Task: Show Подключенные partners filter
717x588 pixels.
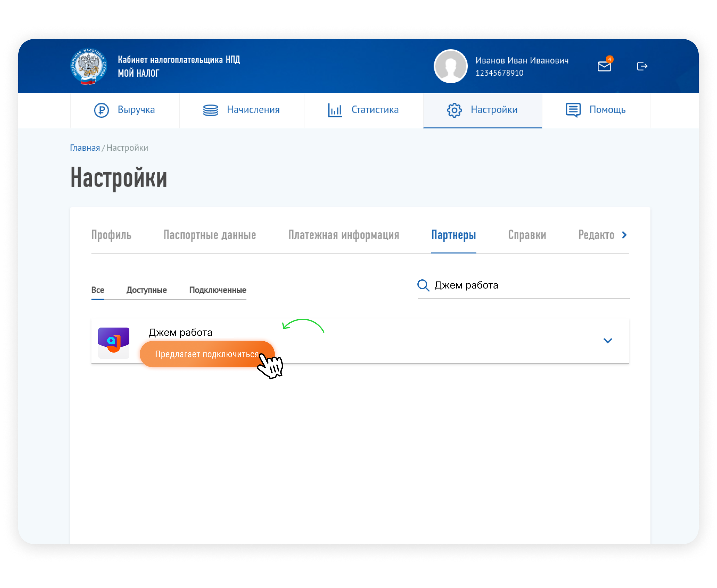Action: pos(218,290)
